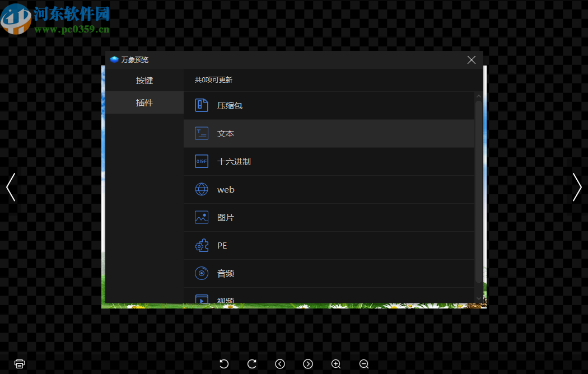Image resolution: width=588 pixels, height=374 pixels.
Task: Click the web globe plugin icon
Action: [x=202, y=189]
